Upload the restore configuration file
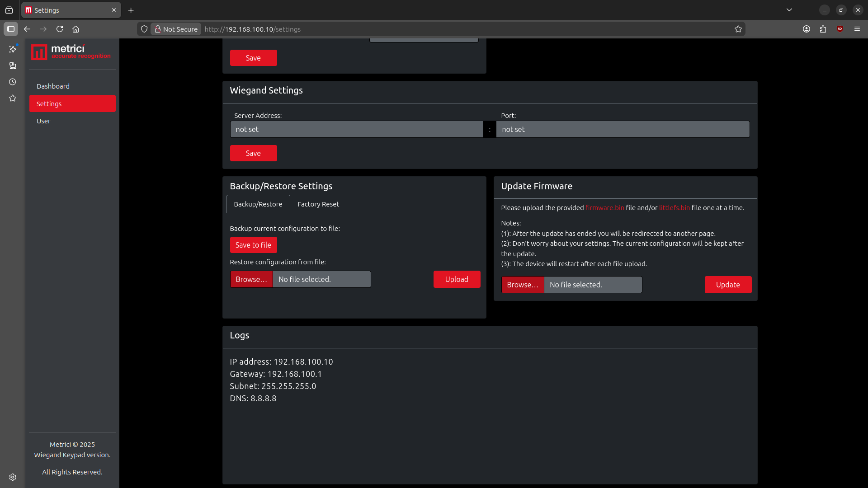 click(457, 279)
